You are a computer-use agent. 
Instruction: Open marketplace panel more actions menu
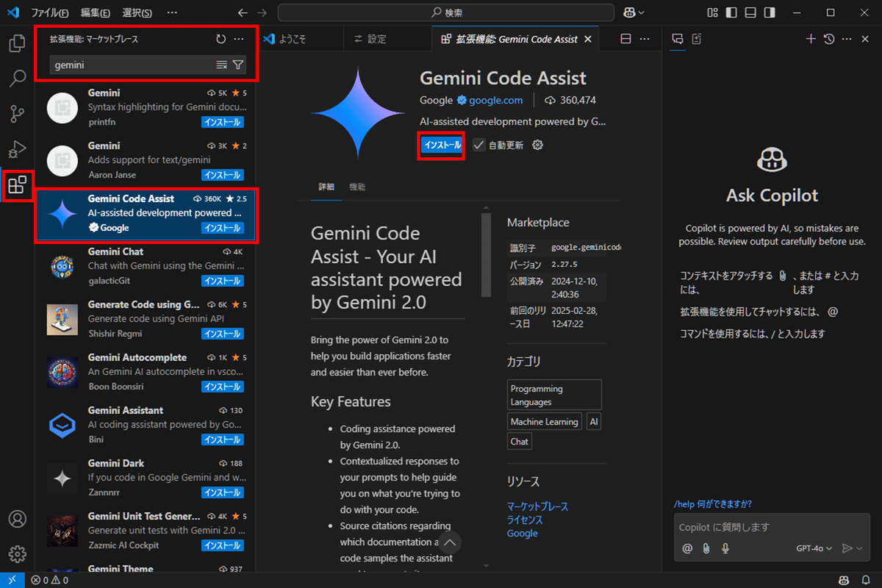pyautogui.click(x=239, y=39)
